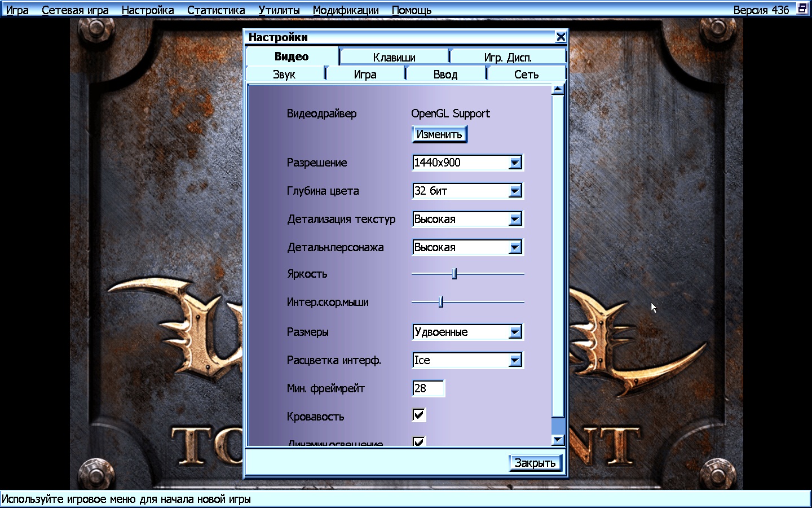Expand the Глубина цвета dropdown
This screenshot has width=812, height=508.
467,191
